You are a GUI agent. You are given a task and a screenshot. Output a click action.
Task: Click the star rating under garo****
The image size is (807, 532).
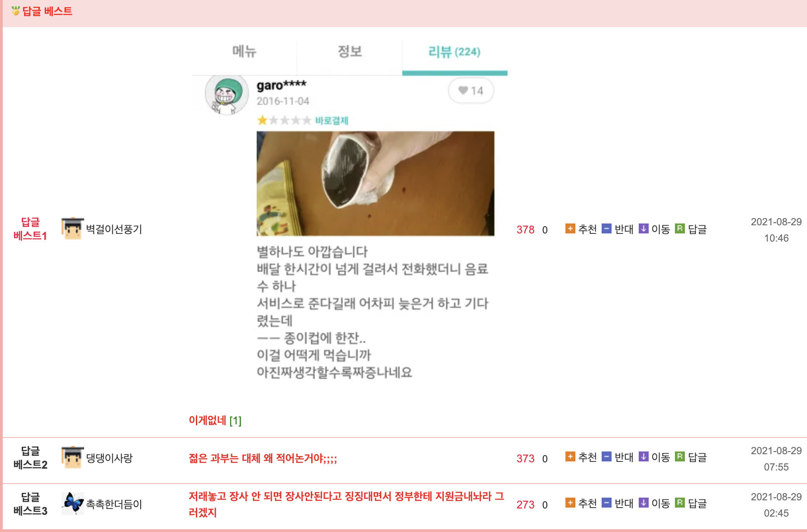(x=284, y=120)
